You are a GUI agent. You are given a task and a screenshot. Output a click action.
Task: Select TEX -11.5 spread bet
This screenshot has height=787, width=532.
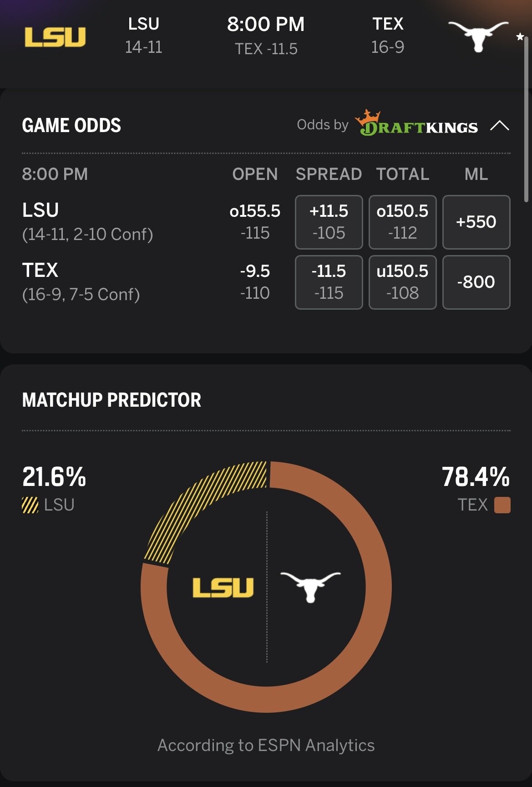[x=329, y=282]
